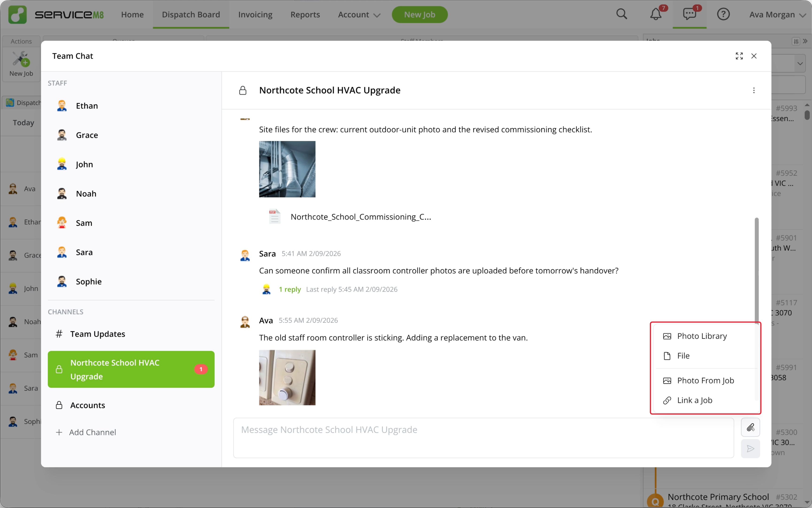Screen dimensions: 812x508
Task: Open the Reports tab
Action: [305, 15]
